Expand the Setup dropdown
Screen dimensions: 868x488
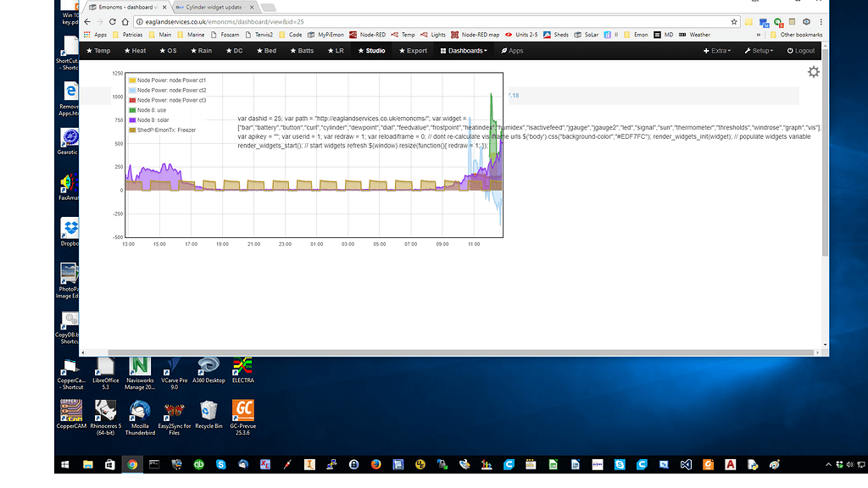[759, 50]
